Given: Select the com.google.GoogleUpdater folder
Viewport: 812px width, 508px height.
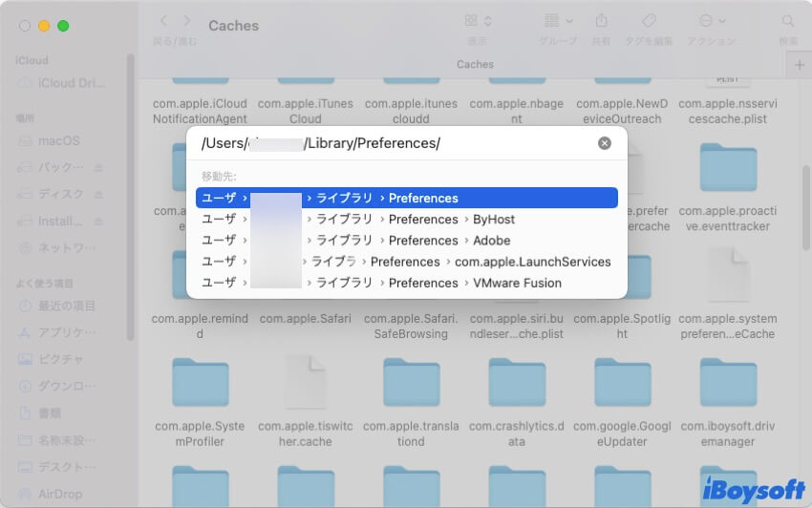Looking at the screenshot, I should pyautogui.click(x=622, y=382).
